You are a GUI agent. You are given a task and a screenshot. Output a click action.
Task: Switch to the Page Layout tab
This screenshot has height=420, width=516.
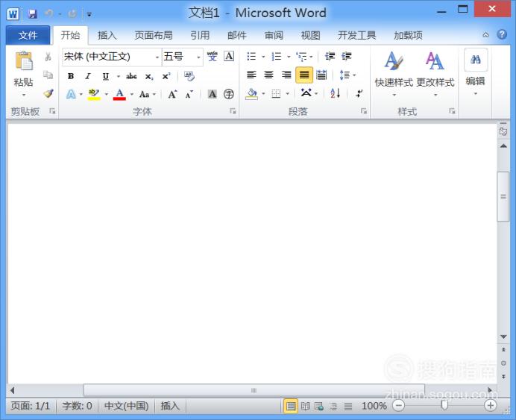[154, 35]
